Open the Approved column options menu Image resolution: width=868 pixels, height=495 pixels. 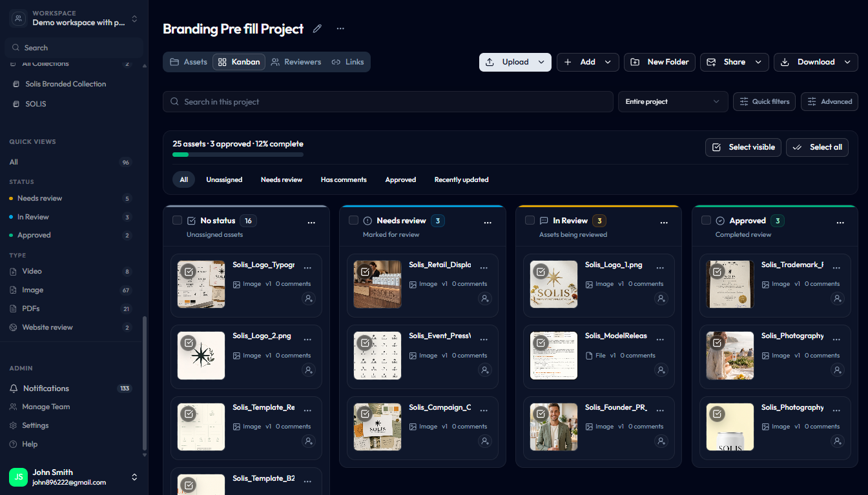840,222
